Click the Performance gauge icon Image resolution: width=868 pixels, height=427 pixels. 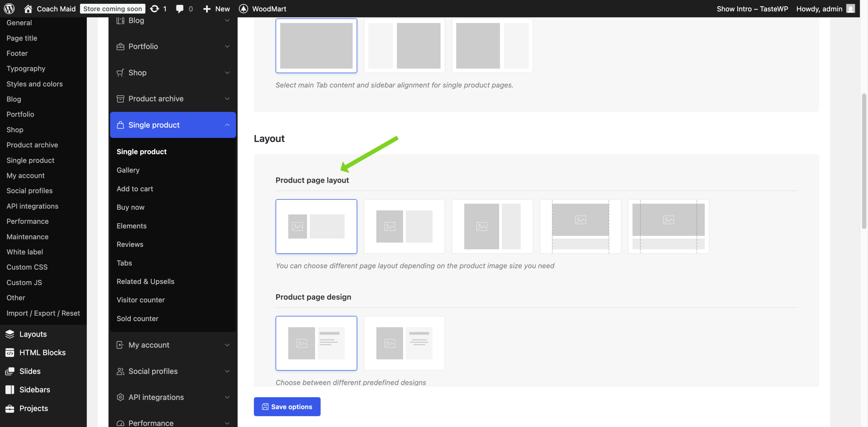(x=120, y=423)
